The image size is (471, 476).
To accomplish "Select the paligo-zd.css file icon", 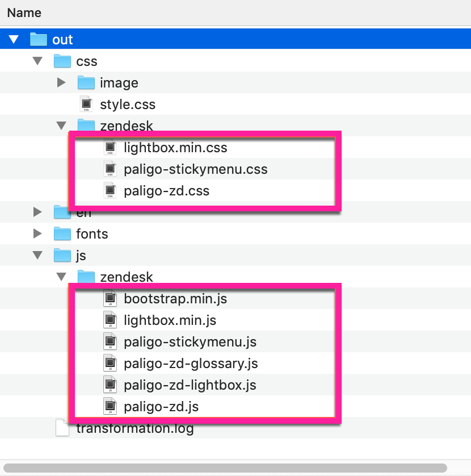I will click(110, 190).
